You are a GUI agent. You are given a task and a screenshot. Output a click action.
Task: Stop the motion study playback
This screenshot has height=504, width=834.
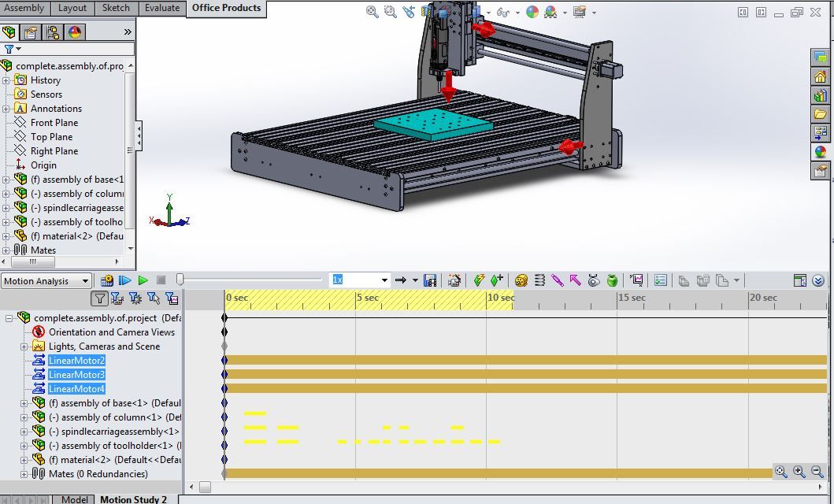tap(160, 280)
